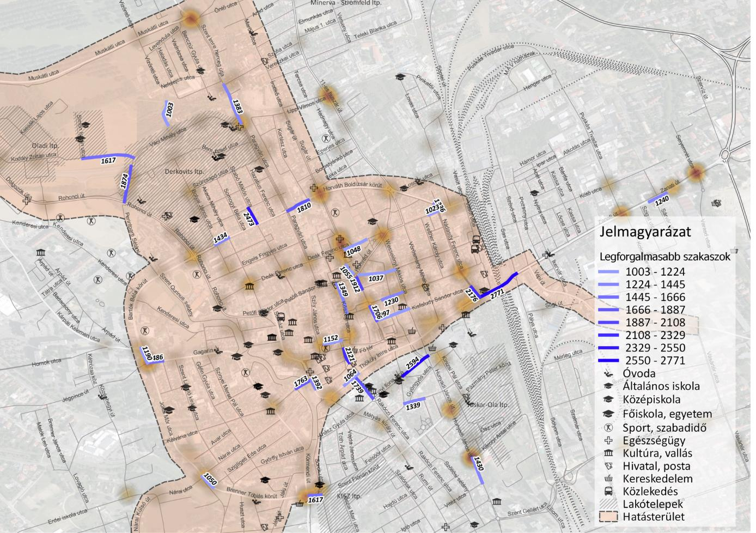Select the Egészségügy cross icon in legend
Screen dimensions: 756x533
[607, 440]
